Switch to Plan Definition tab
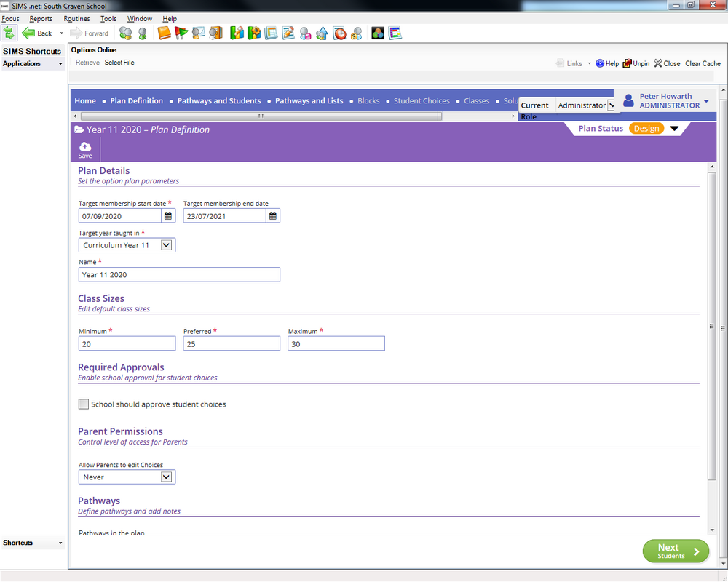 (x=137, y=100)
